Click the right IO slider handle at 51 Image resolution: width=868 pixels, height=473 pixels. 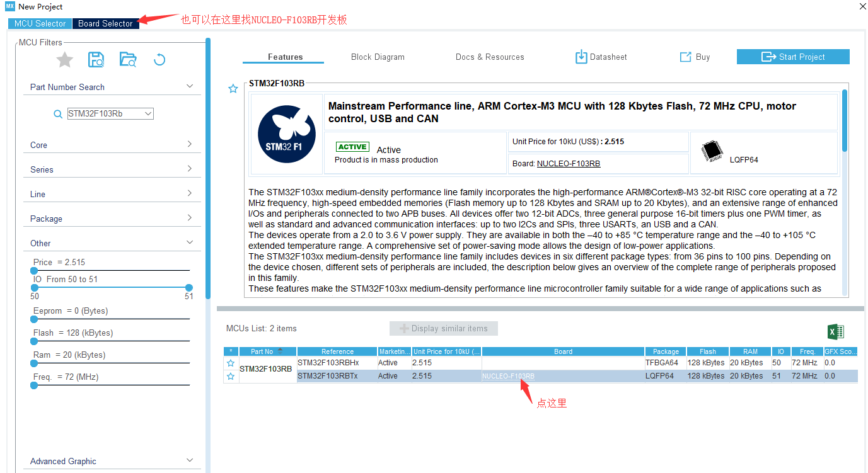[x=188, y=287]
